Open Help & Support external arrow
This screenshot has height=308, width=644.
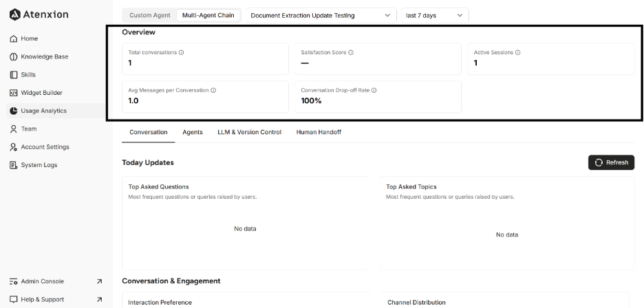pyautogui.click(x=99, y=299)
